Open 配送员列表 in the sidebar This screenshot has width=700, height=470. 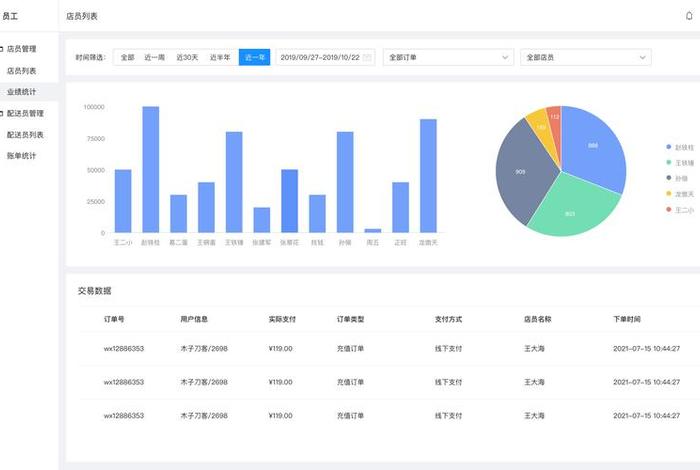point(25,134)
